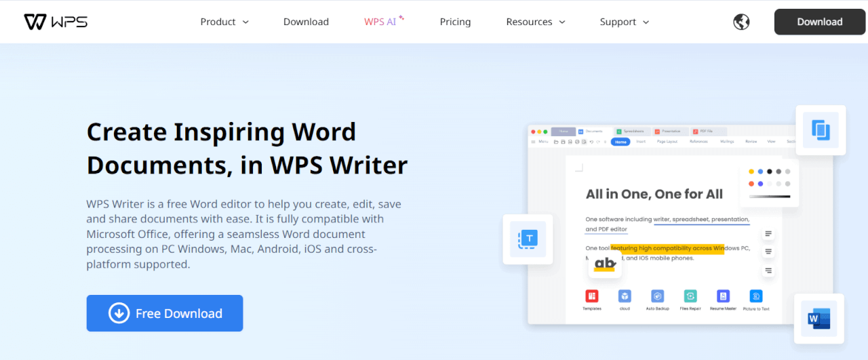Expand the Product dropdown menu
The width and height of the screenshot is (868, 360).
point(224,22)
